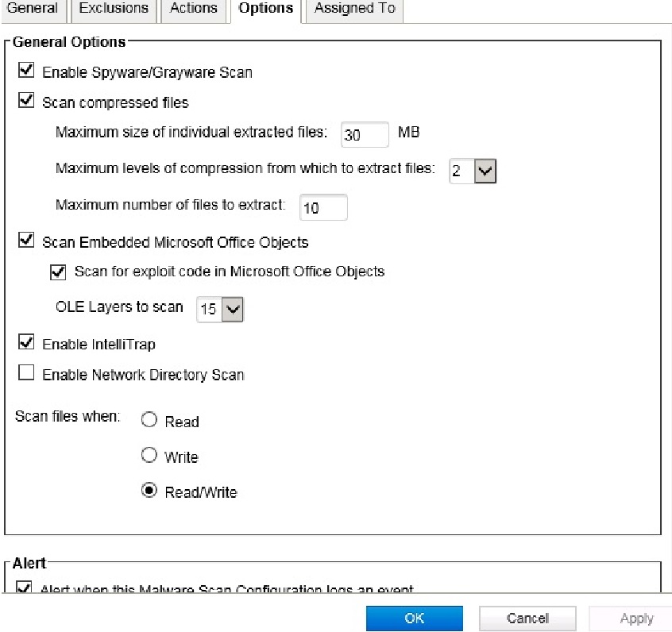Select the Read/Write radio button
Viewport: 672px width, 632px height.
tap(149, 491)
